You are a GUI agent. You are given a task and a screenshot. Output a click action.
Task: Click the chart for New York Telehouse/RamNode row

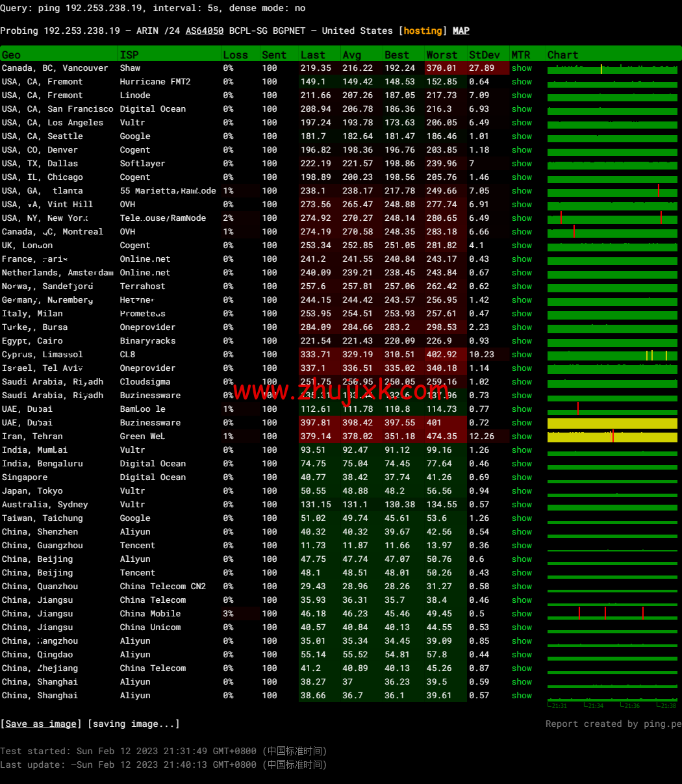(x=612, y=218)
